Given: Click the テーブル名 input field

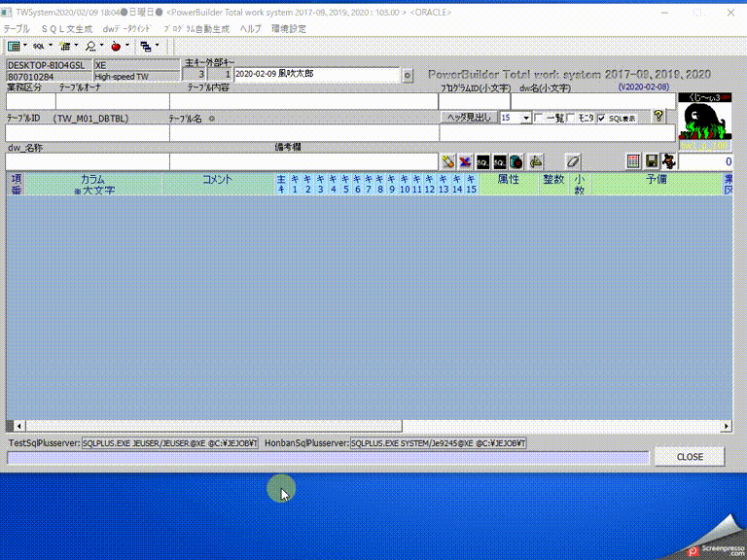Looking at the screenshot, I should pyautogui.click(x=304, y=133).
